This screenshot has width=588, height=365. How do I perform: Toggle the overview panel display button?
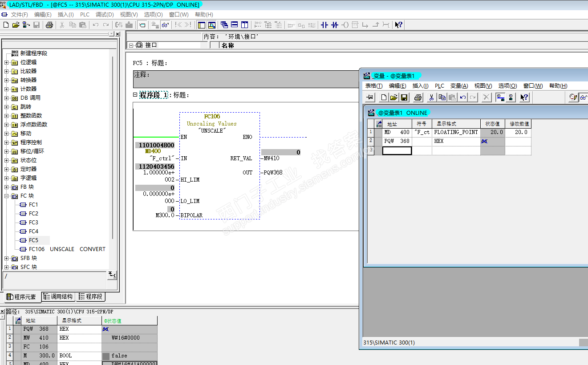(x=201, y=25)
